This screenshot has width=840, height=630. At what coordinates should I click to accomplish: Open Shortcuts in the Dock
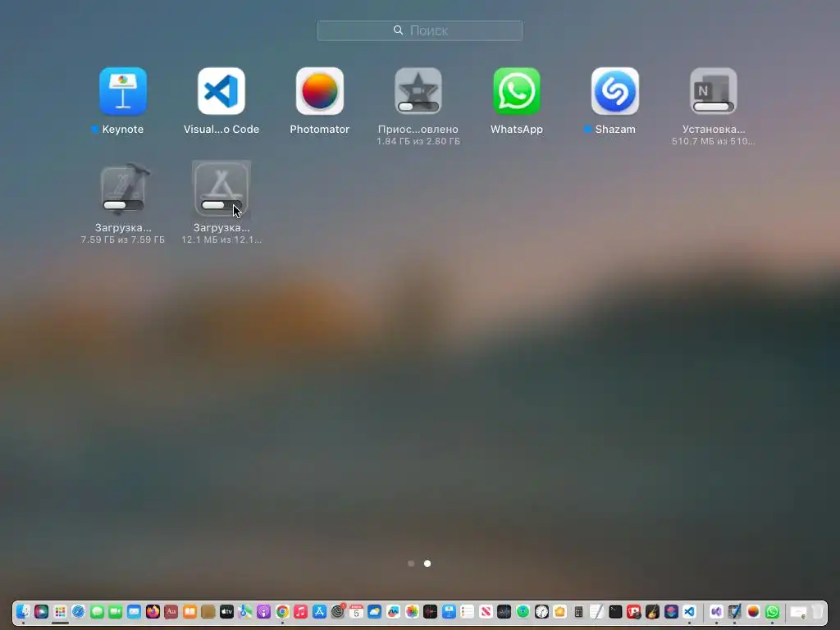click(671, 612)
